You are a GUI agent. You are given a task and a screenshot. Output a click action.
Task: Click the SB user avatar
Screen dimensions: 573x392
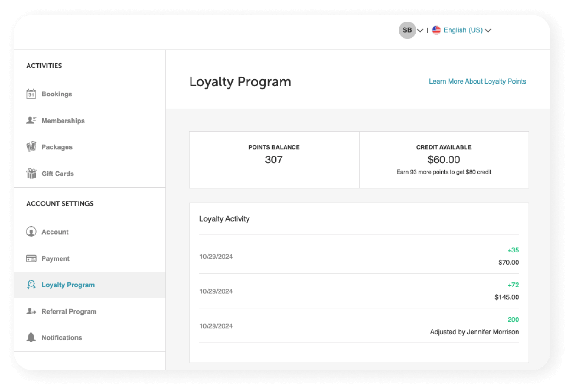(x=407, y=30)
